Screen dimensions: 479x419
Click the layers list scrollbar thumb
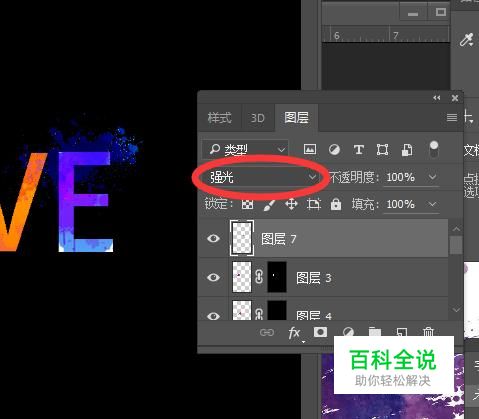point(456,245)
